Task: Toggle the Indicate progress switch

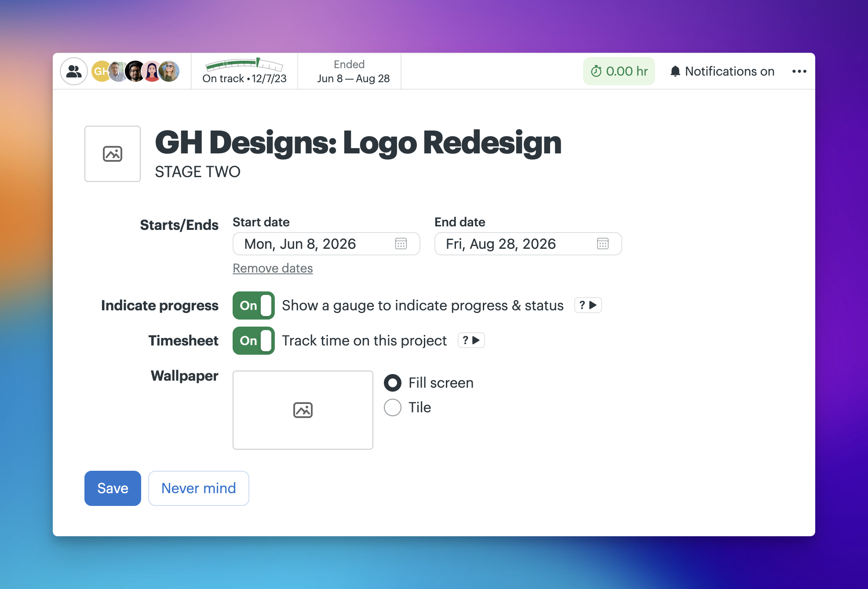Action: point(254,305)
